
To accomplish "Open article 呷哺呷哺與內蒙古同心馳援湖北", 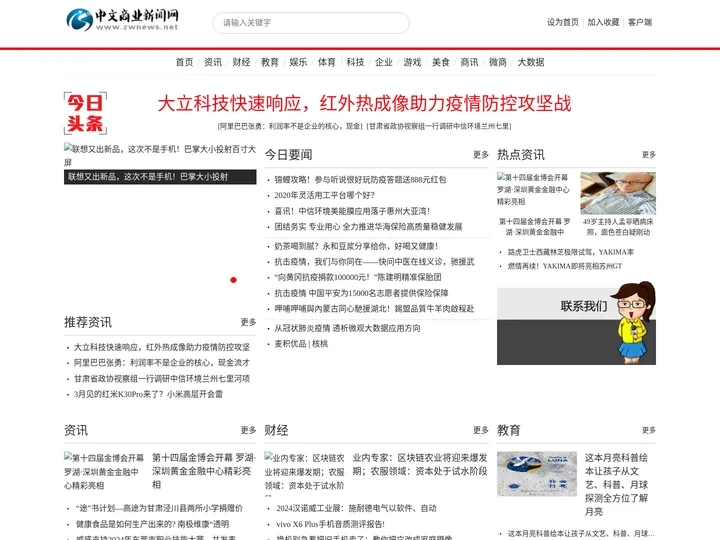I will (374, 309).
